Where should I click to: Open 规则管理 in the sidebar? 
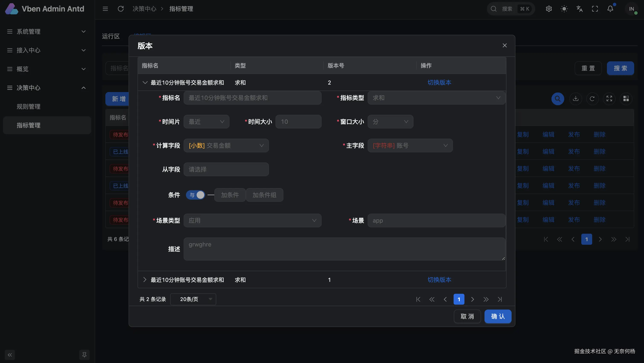click(29, 107)
